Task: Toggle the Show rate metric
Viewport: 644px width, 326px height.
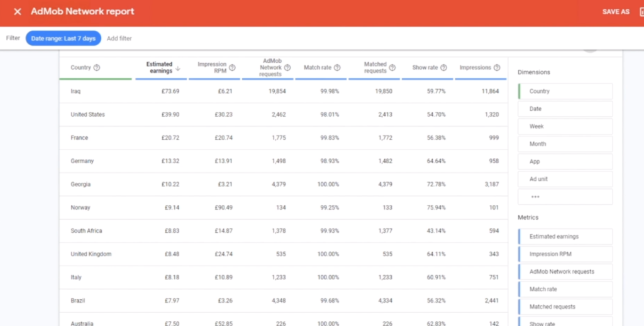Action: tap(565, 322)
